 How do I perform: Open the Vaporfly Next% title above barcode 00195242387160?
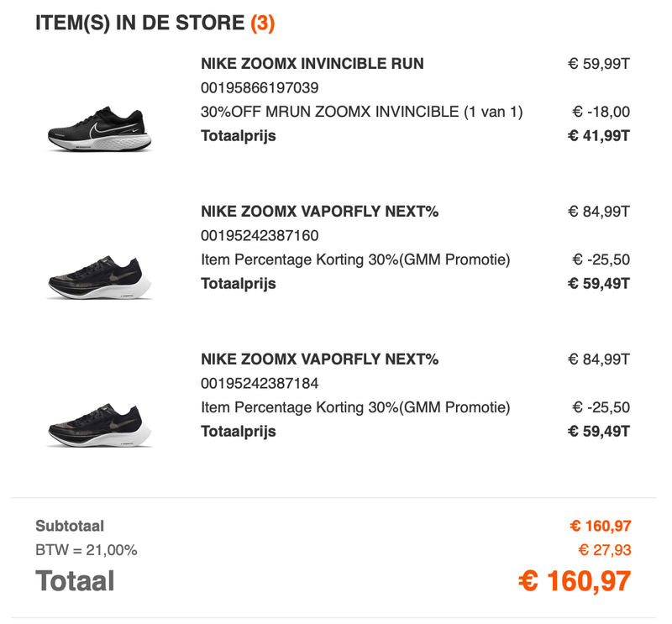(320, 212)
